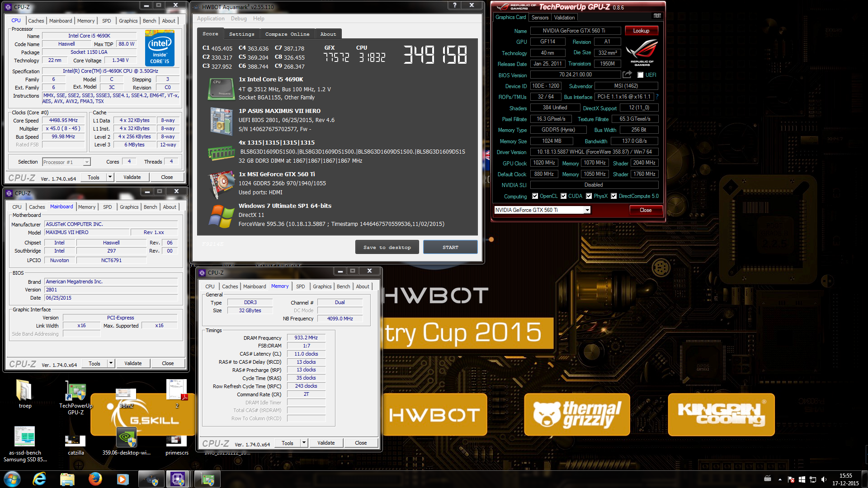
Task: Open the Action Center flag tray icon
Action: coord(791,479)
